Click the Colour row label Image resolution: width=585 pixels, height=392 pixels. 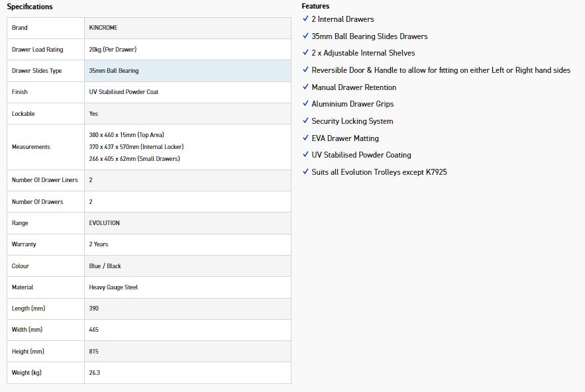(x=20, y=266)
